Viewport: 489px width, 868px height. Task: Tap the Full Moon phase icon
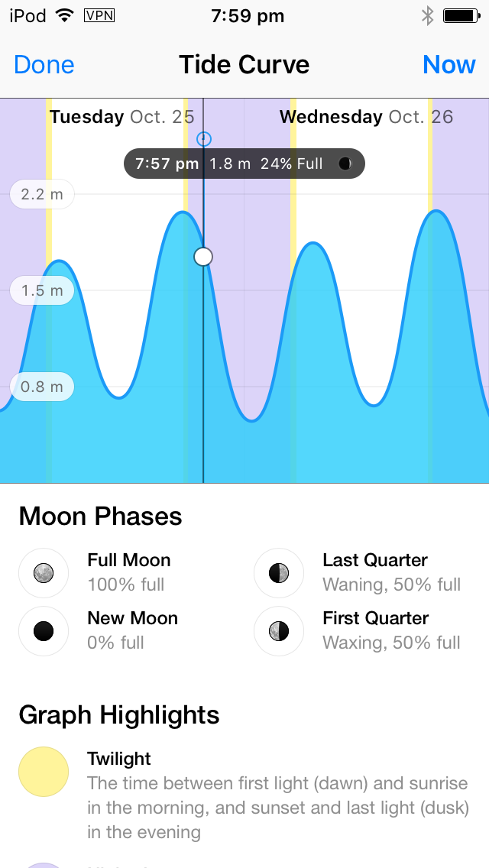pos(44,573)
